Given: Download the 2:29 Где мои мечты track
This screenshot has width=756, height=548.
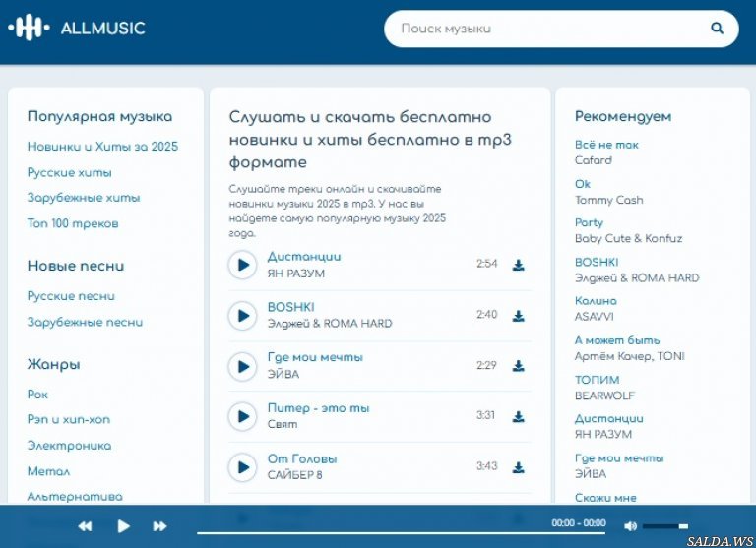Looking at the screenshot, I should coord(519,366).
